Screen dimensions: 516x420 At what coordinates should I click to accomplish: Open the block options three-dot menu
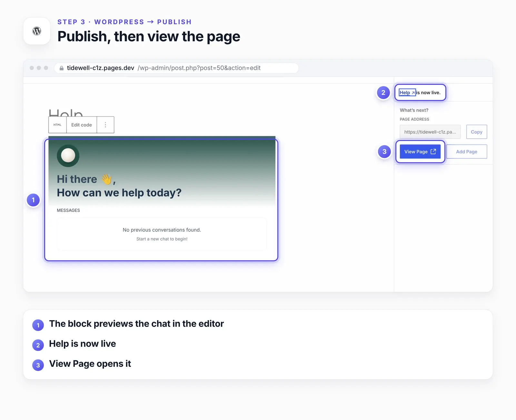coord(105,125)
